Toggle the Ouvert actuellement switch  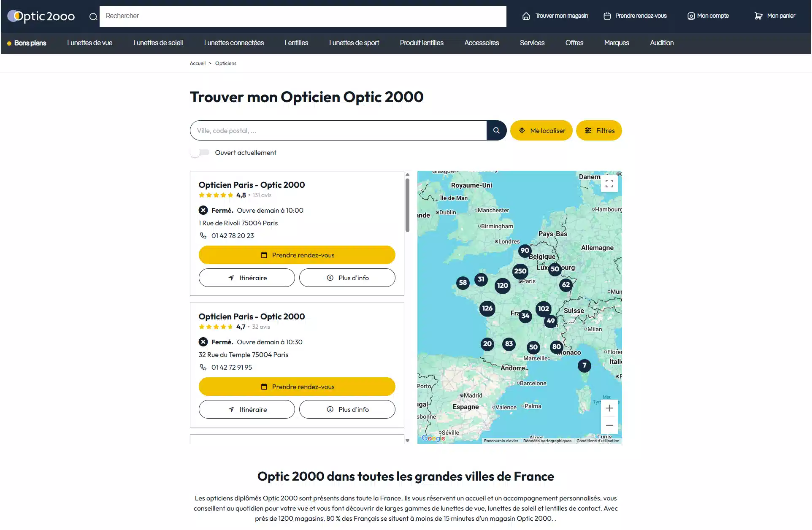(200, 153)
